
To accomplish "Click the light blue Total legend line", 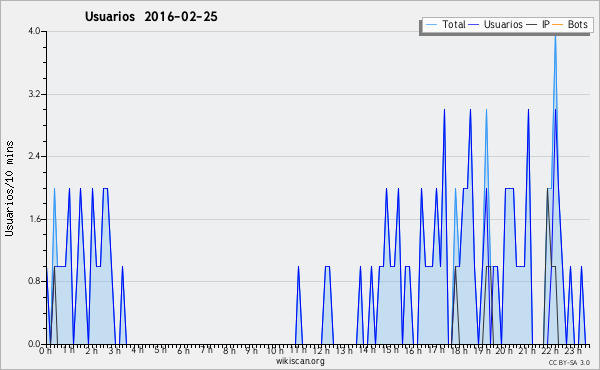I will point(432,25).
